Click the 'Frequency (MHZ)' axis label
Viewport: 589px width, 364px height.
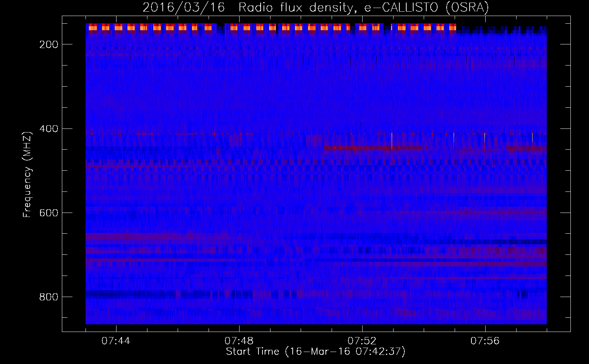click(x=27, y=174)
